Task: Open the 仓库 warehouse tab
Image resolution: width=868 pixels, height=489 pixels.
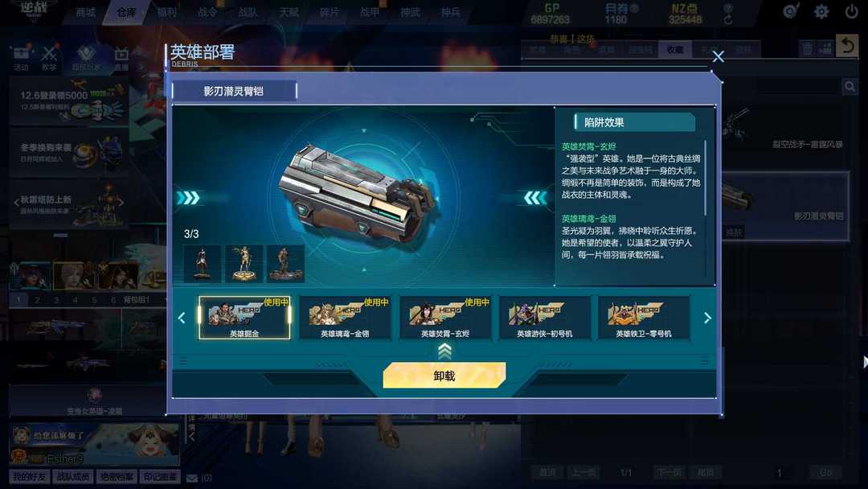Action: 126,12
